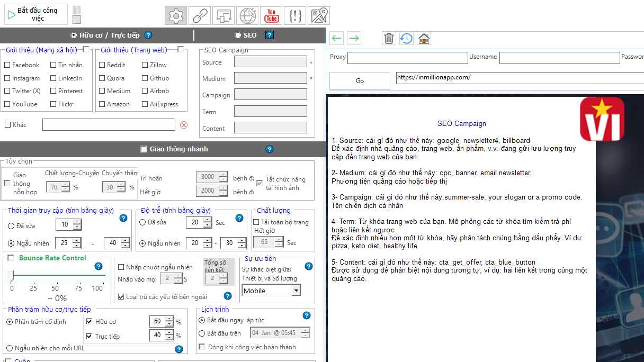Viewport: 644px width, 362px height.
Task: Click the curly braces code icon
Action: (x=296, y=16)
